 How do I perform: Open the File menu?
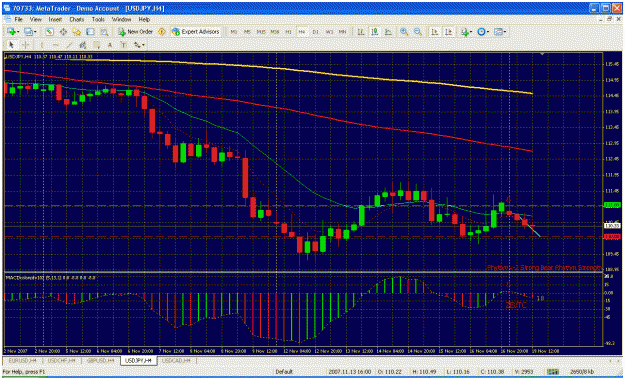[18, 19]
